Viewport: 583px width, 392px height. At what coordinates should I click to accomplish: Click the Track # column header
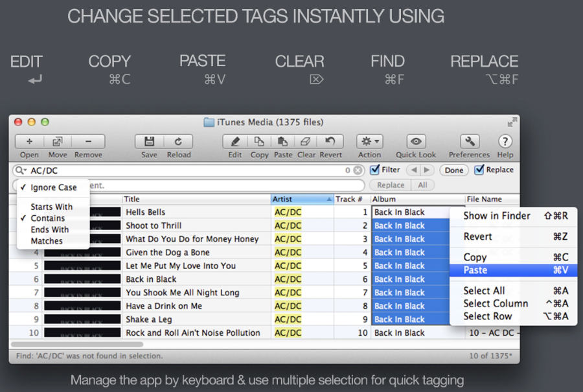352,200
